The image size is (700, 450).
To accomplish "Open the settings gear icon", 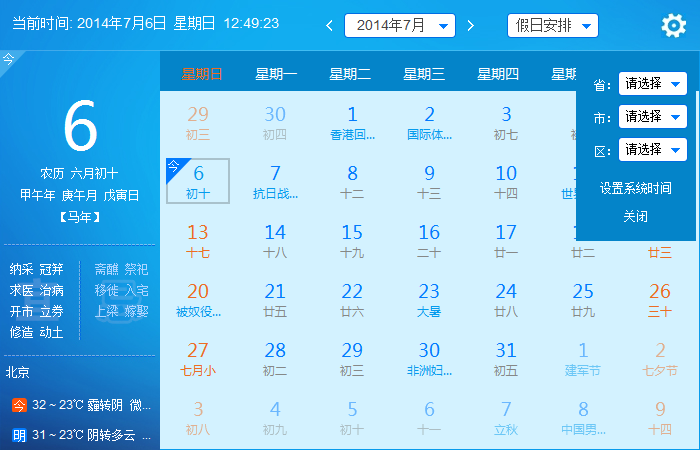I will [x=673, y=26].
